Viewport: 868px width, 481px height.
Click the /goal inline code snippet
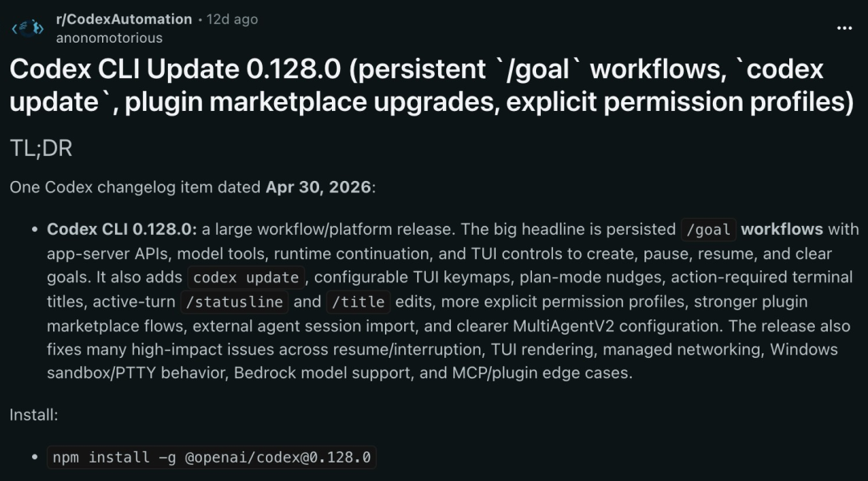[709, 230]
